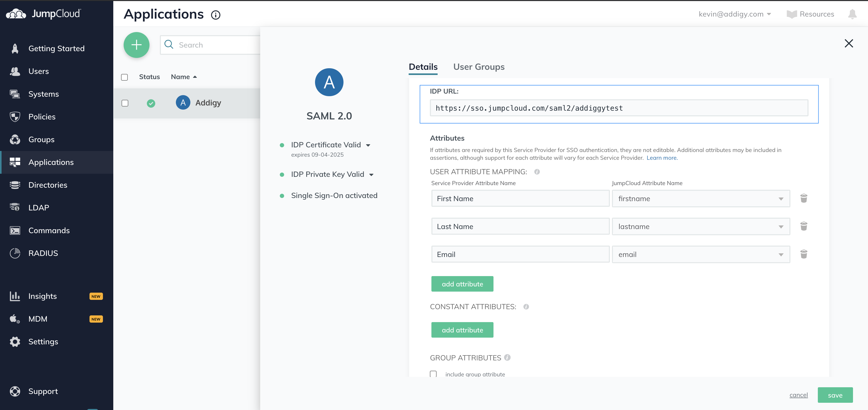Open the Users section in the sidebar
The width and height of the screenshot is (868, 410).
[x=38, y=71]
